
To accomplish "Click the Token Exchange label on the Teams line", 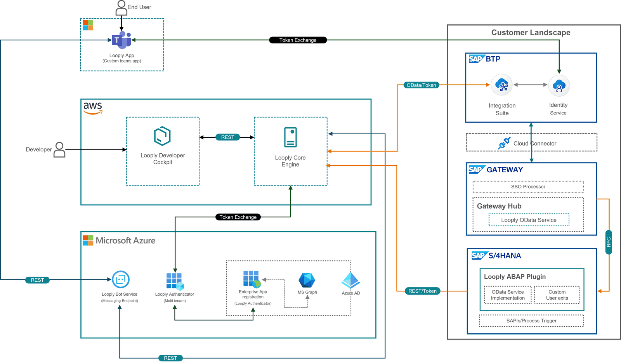I will pos(298,40).
